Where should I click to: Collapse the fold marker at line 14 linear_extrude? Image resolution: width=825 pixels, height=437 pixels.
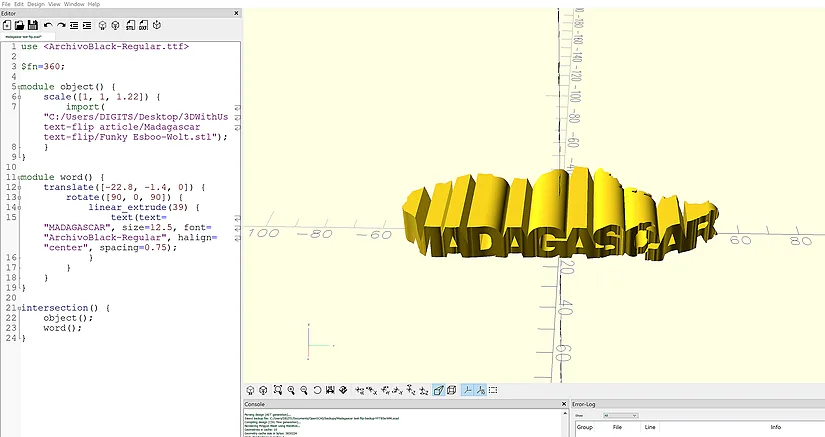(x=19, y=207)
